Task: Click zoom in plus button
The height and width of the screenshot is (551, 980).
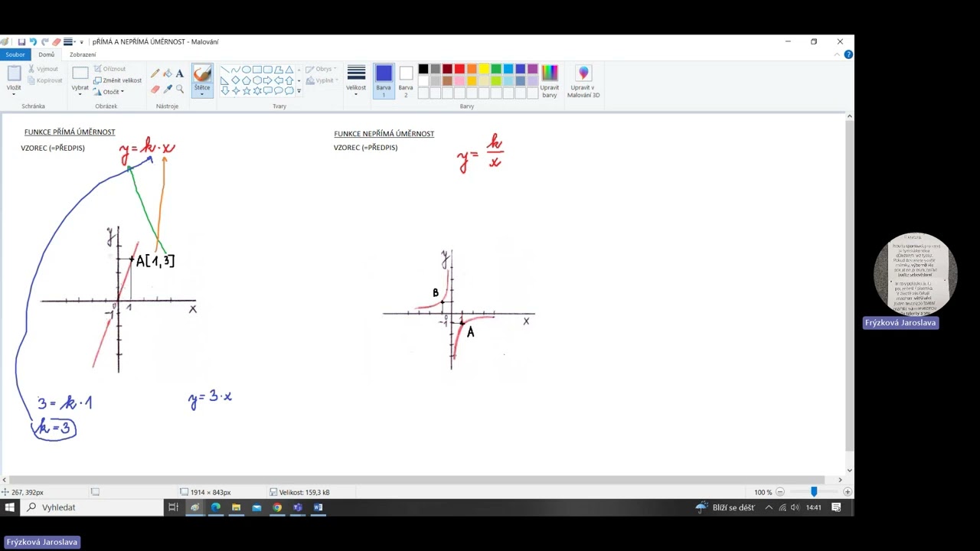Action: coord(847,492)
